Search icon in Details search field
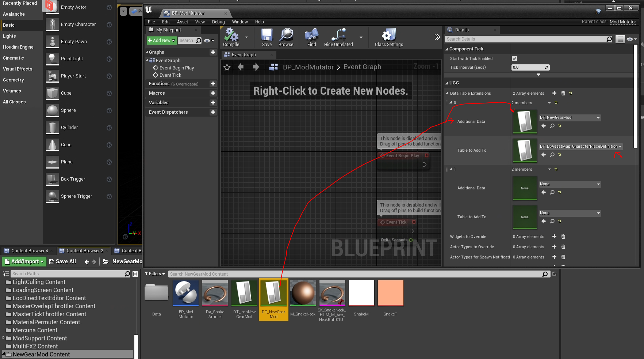The height and width of the screenshot is (359, 644). click(x=609, y=39)
